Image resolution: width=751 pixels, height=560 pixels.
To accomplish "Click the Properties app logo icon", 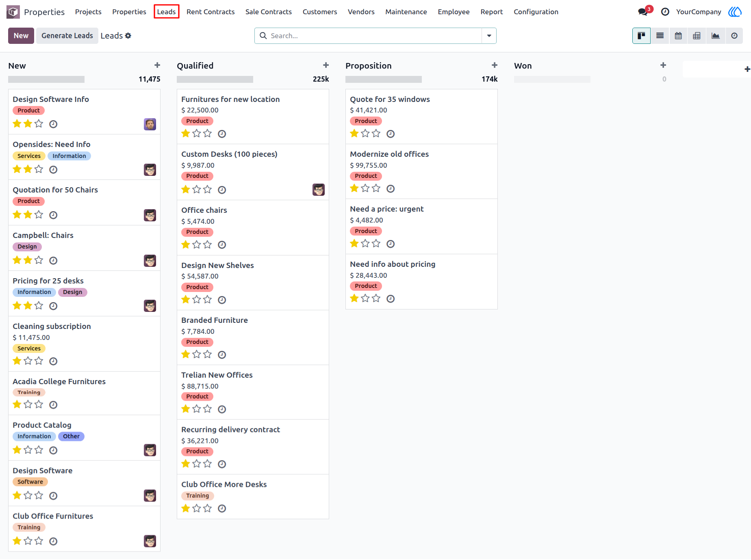I will (13, 12).
